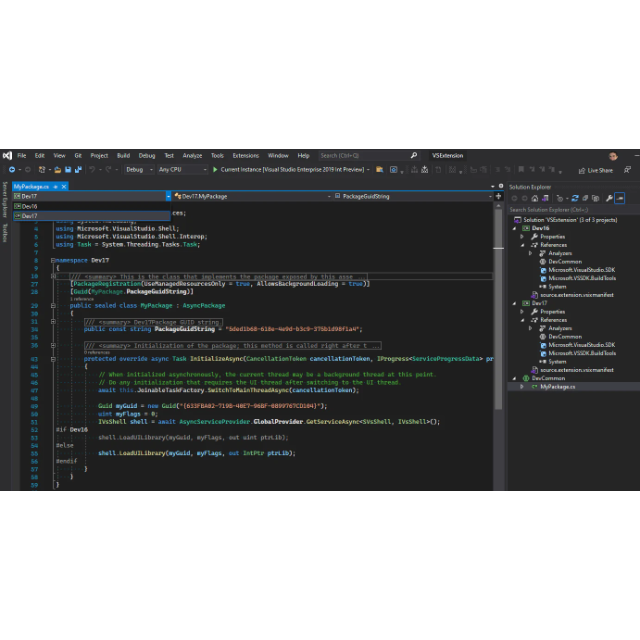Open the File menu

tap(22, 156)
